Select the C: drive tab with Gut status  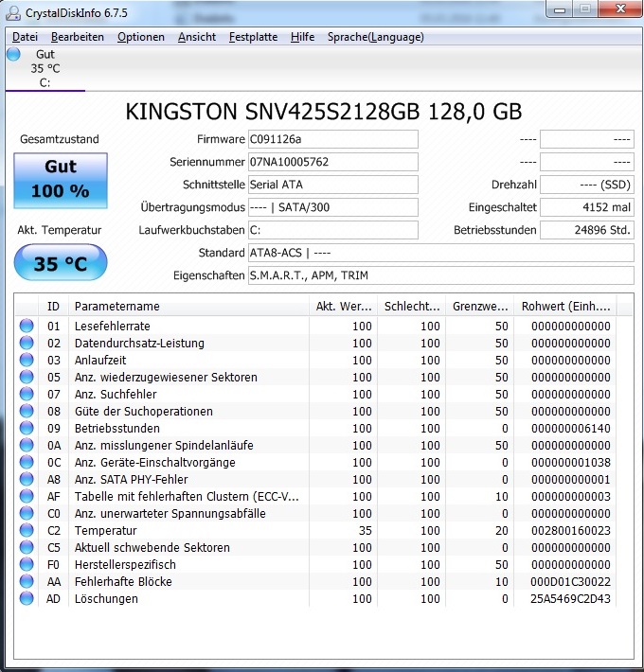pyautogui.click(x=45, y=68)
